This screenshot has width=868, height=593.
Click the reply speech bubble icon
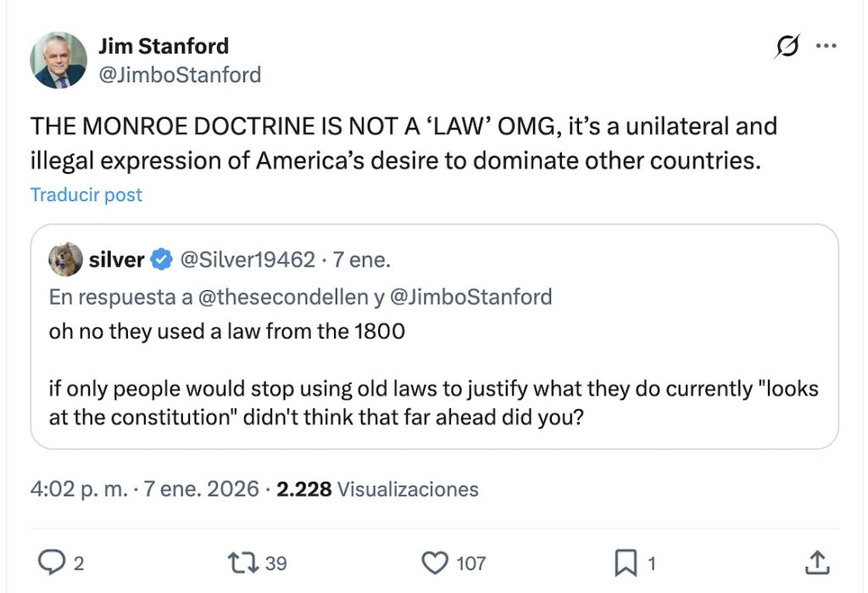(x=53, y=562)
